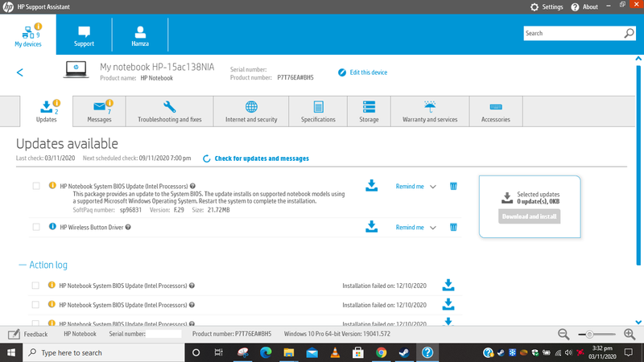
Task: Open the Specifications tab
Action: (x=318, y=111)
